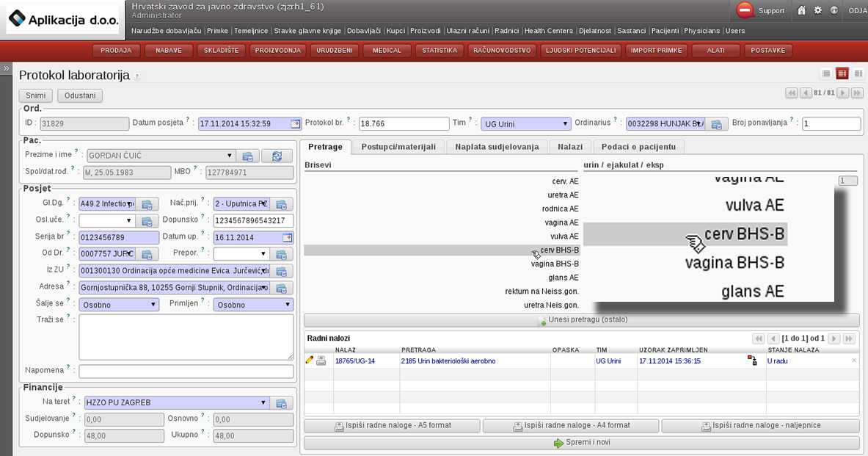Image resolution: width=868 pixels, height=456 pixels.
Task: Expand the Osl.uče. dropdown
Action: tap(130, 220)
